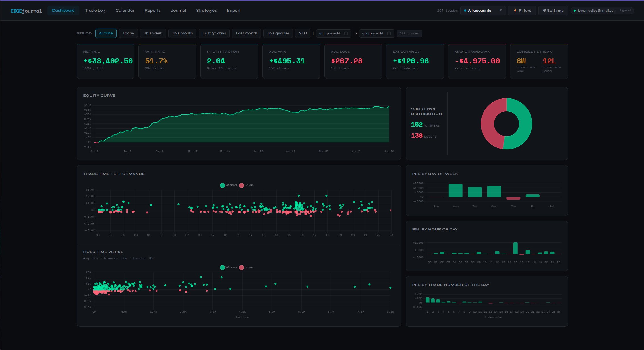Click the Mon bar in P&L by Day
The width and height of the screenshot is (644, 350).
coord(455,190)
